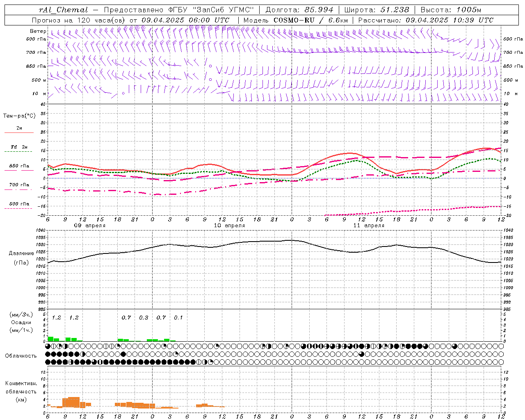Click the "Тем-ра(°C)" temperature axis title
The image size is (525, 420).
19,116
